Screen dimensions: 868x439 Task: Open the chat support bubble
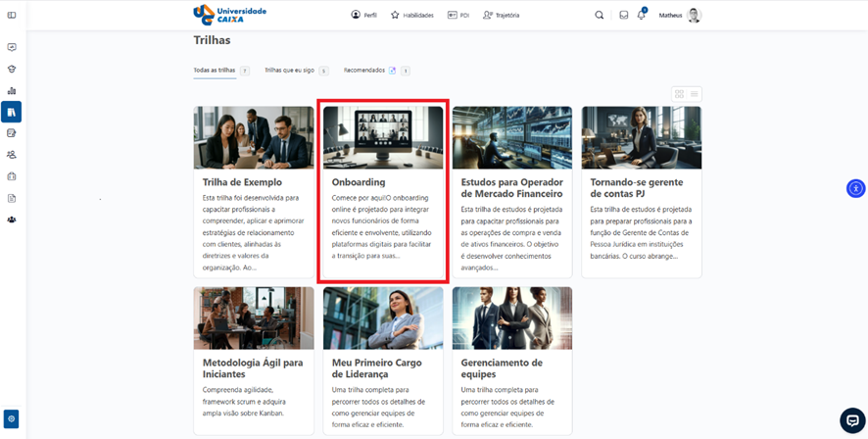pos(851,419)
